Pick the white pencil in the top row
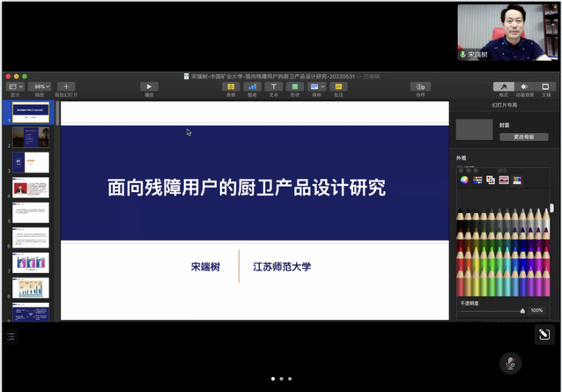This screenshot has width=562, height=392. [x=546, y=218]
